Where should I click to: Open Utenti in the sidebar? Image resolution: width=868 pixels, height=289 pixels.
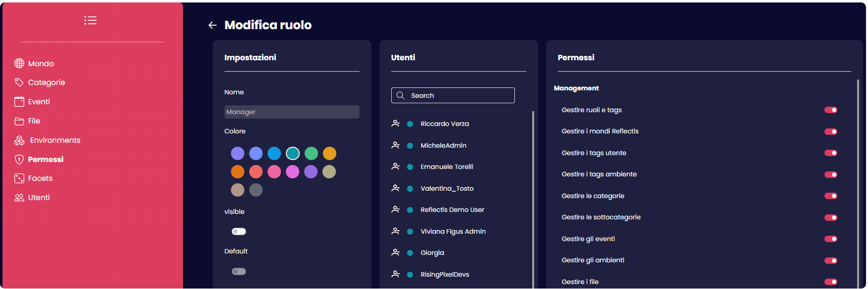(x=39, y=198)
